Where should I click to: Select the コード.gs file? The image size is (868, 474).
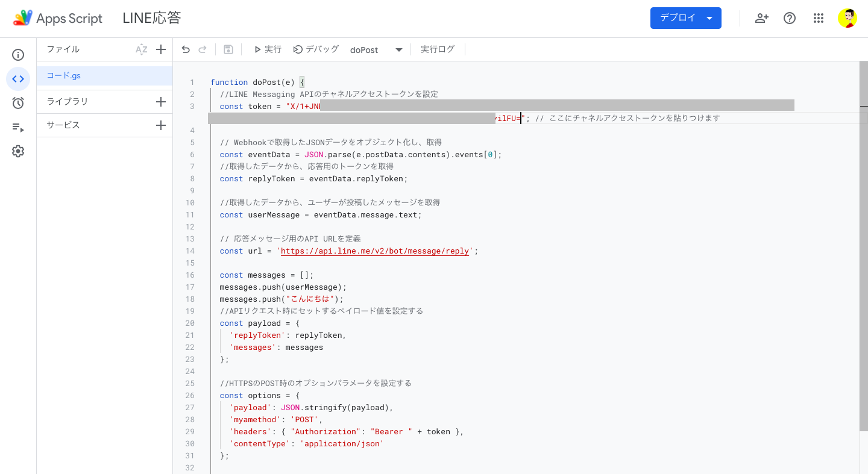point(64,75)
